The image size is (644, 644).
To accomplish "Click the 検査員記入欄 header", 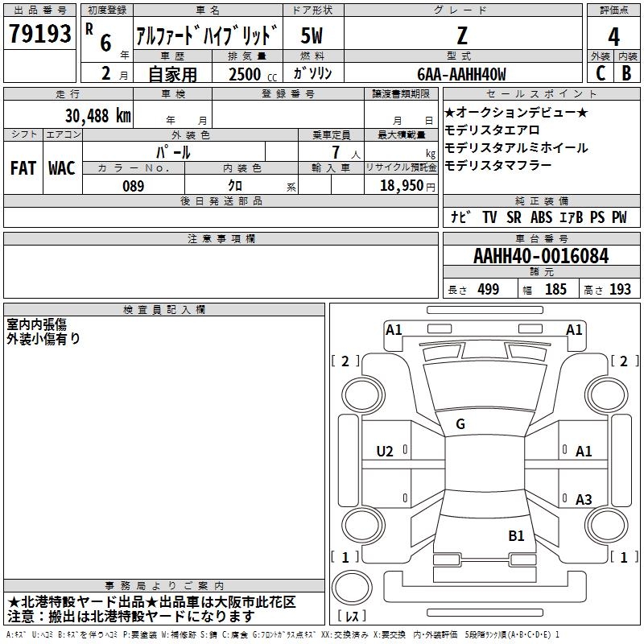I will (164, 310).
